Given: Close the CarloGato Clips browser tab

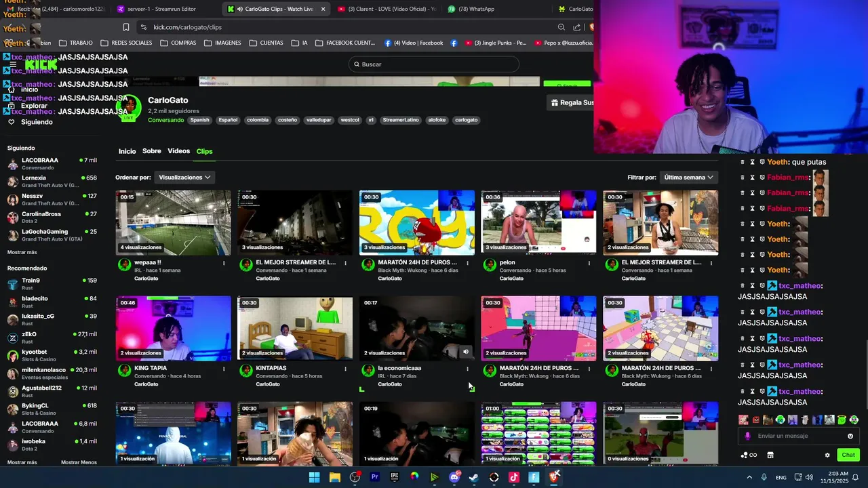Looking at the screenshot, I should pyautogui.click(x=323, y=9).
